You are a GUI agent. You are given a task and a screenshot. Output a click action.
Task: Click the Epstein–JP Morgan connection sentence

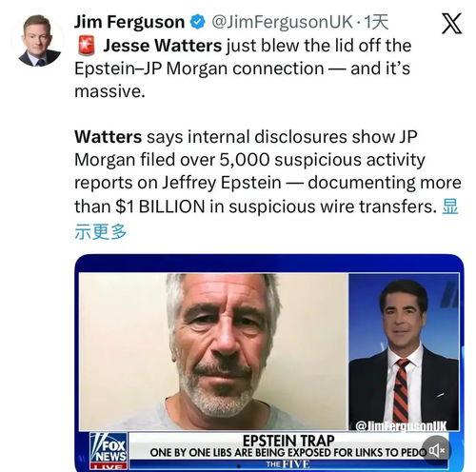pyautogui.click(x=243, y=69)
